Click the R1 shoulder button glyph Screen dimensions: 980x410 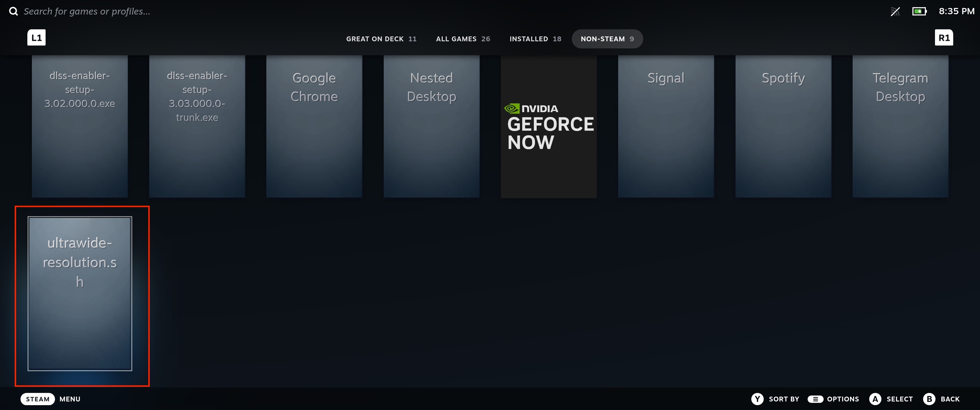(944, 38)
